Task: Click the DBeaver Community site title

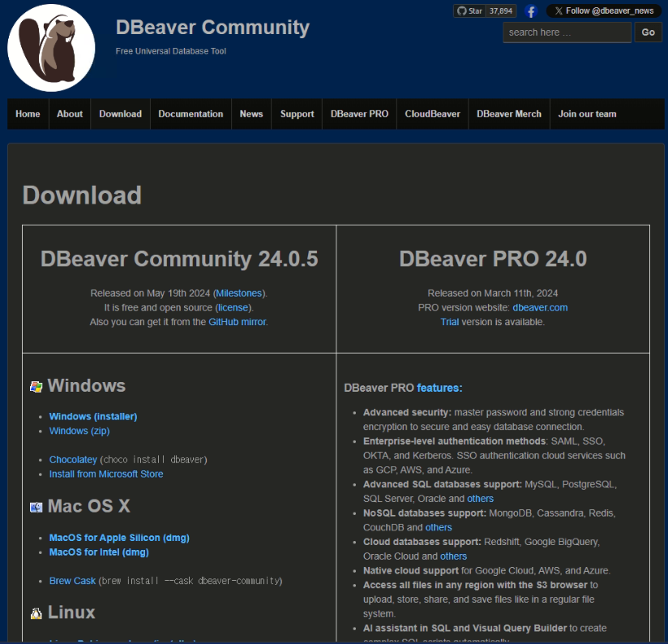Action: (212, 28)
